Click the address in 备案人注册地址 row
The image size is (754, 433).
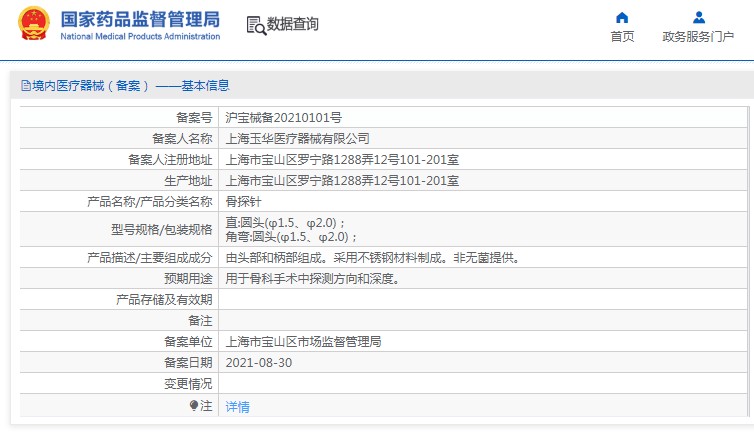click(x=342, y=160)
